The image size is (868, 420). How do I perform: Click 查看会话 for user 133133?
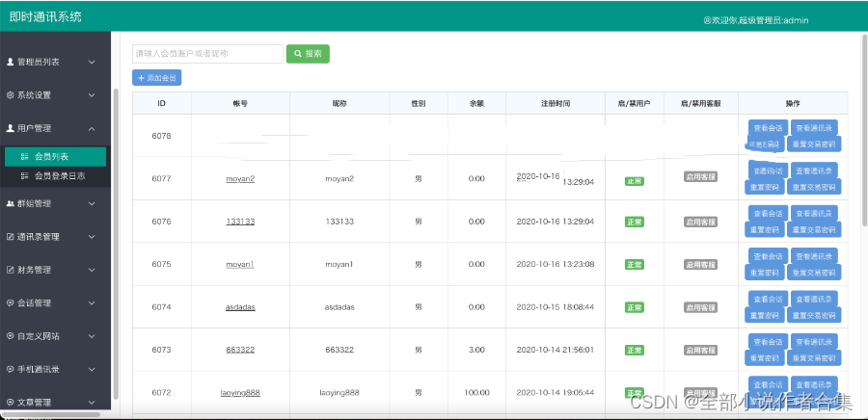pos(767,213)
